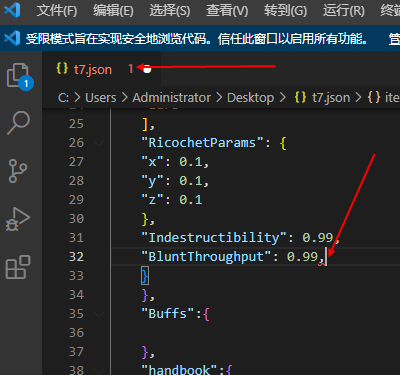Click Administrator in the breadcrumb
Image resolution: width=400 pixels, height=375 pixels.
click(172, 98)
